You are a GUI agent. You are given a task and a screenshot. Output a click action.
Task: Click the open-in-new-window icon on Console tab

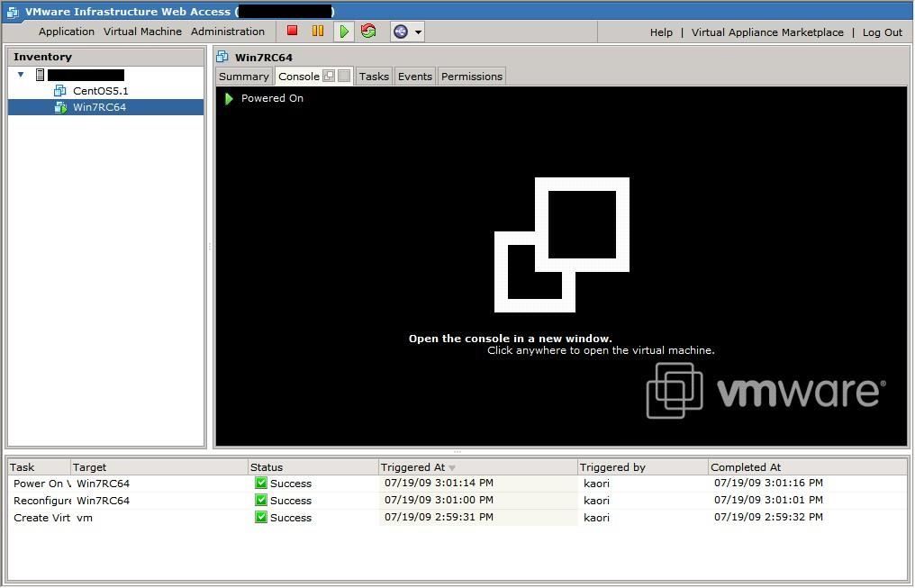tap(329, 76)
